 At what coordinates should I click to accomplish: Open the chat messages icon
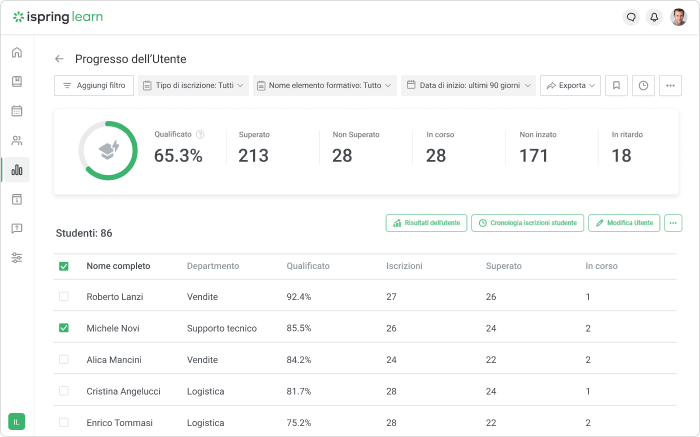coord(630,17)
